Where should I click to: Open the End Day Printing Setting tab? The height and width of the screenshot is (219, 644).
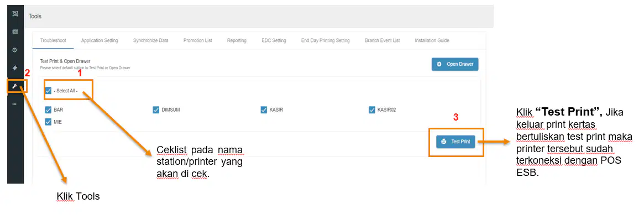(325, 41)
